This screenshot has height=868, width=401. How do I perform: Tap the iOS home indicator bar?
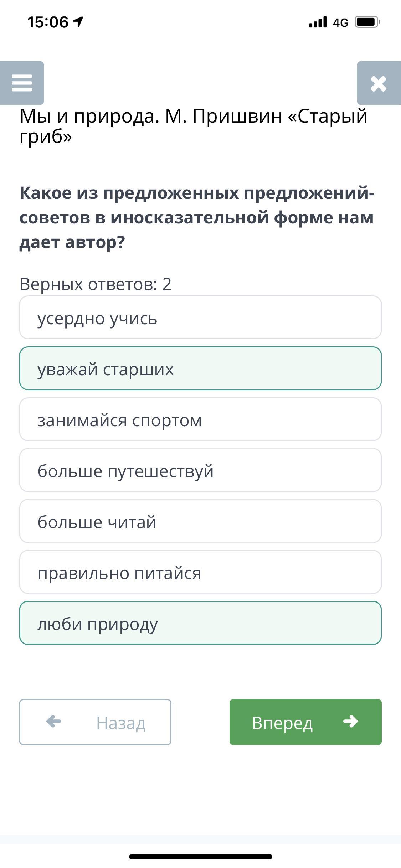[201, 857]
